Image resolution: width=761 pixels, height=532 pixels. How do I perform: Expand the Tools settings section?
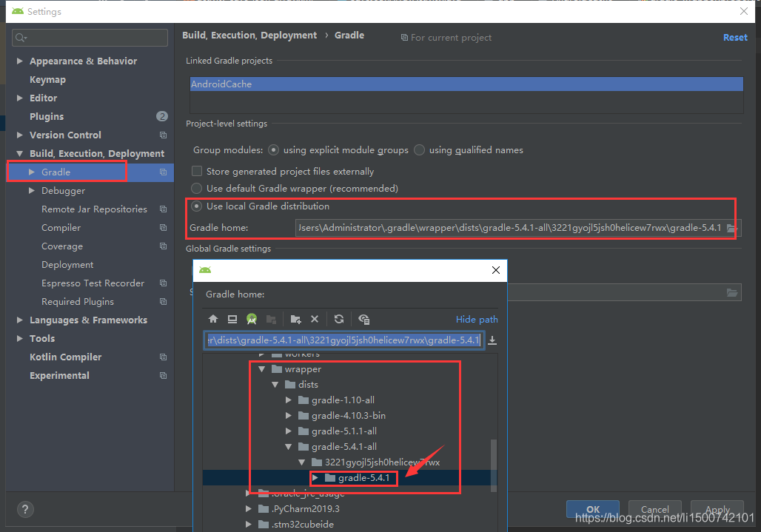point(20,338)
